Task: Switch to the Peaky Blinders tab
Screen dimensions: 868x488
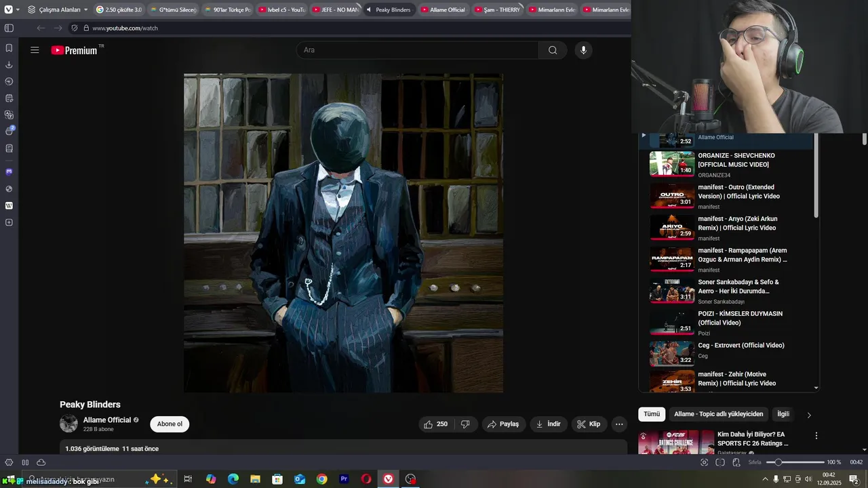Action: 388,9
